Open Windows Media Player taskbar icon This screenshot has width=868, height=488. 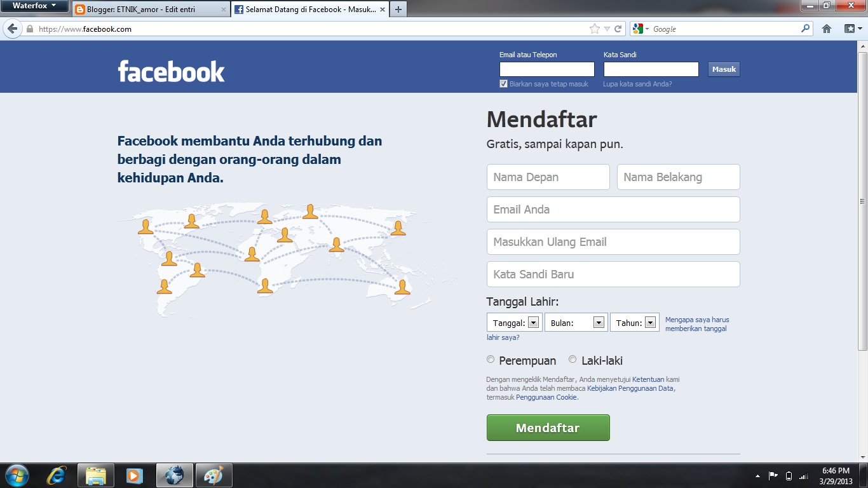coord(134,475)
